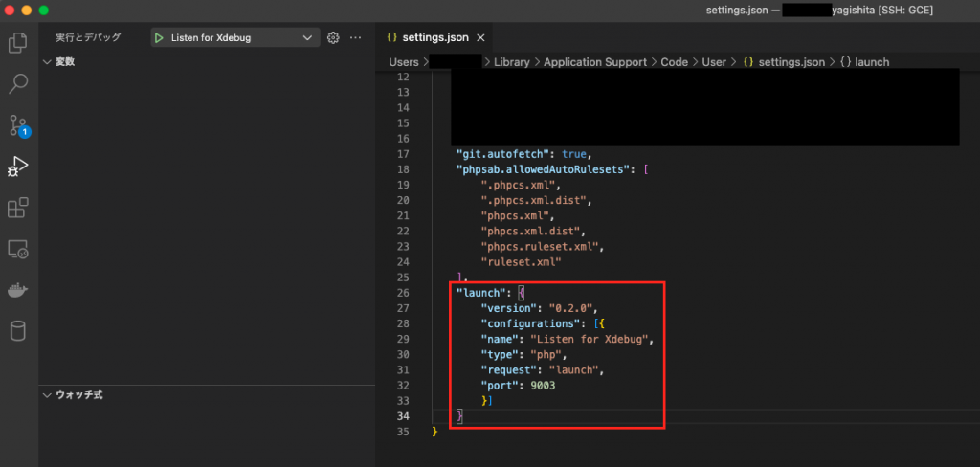Open Source Control with pending change badge
980x467 pixels.
click(18, 125)
